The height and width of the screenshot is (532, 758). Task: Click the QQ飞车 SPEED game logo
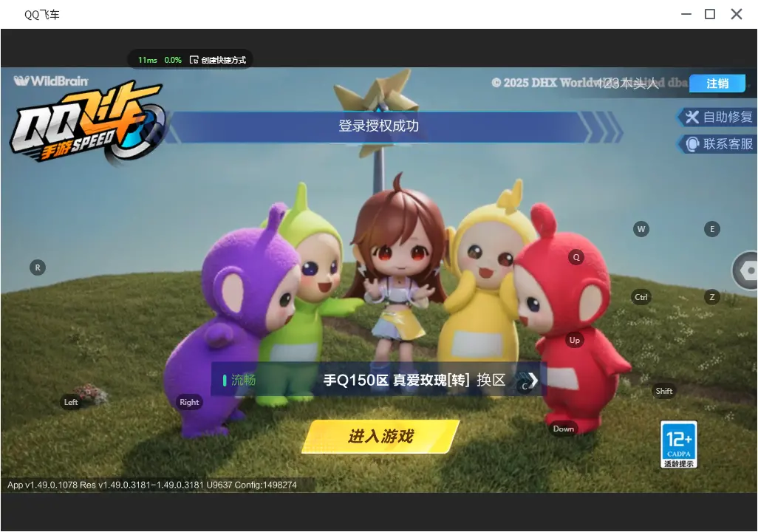[x=87, y=123]
